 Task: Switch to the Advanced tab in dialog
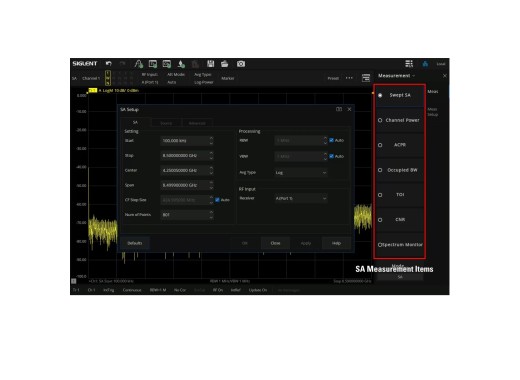(x=197, y=123)
